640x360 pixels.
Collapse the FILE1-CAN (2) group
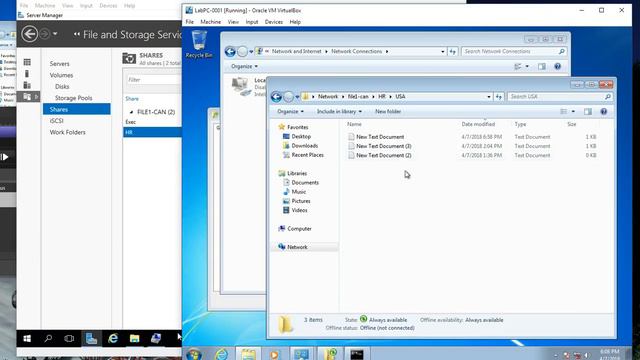click(x=131, y=112)
